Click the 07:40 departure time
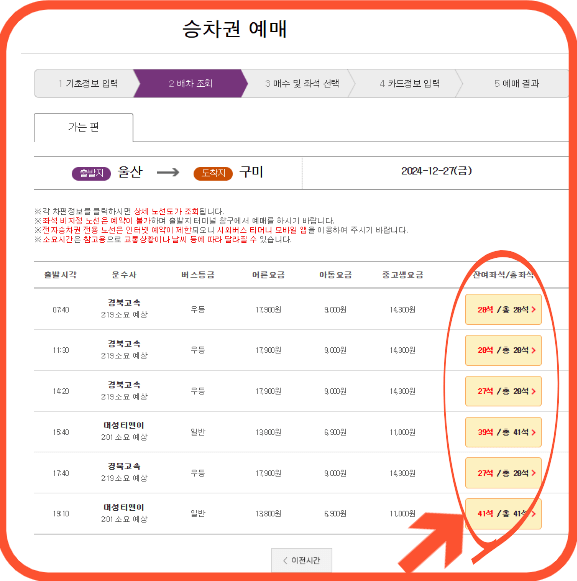Viewport: 577px width, 581px height. tap(61, 310)
